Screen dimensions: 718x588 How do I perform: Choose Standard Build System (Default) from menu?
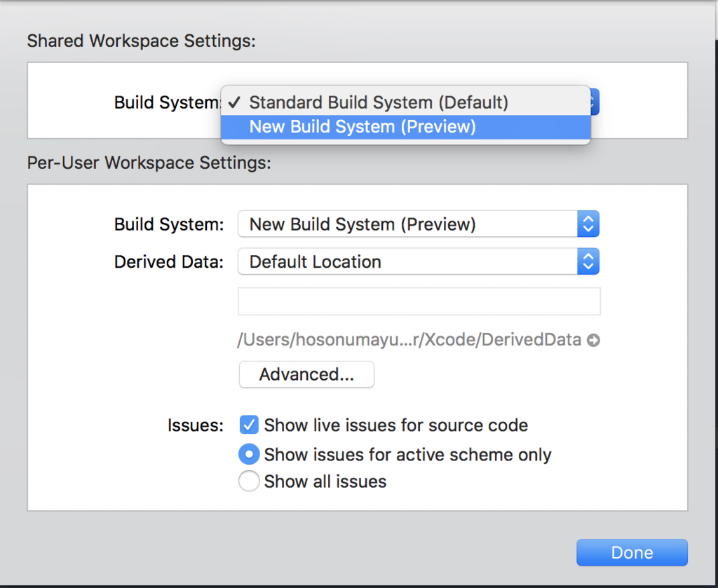(379, 102)
